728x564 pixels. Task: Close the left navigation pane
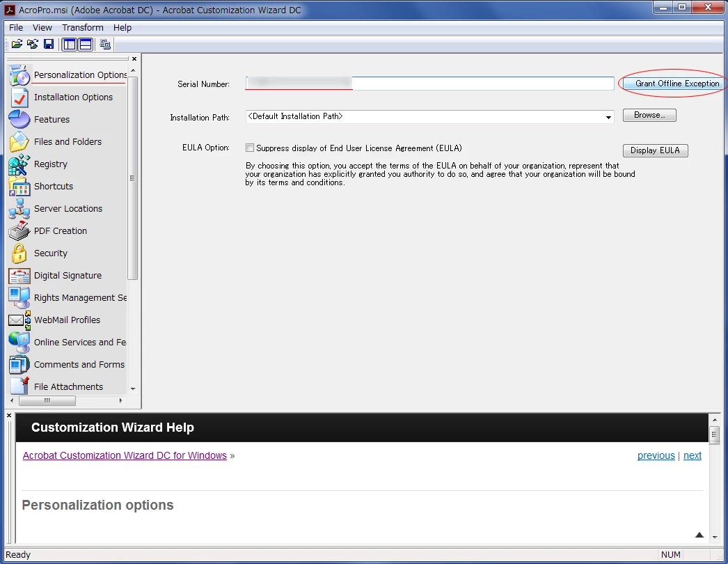(x=134, y=59)
